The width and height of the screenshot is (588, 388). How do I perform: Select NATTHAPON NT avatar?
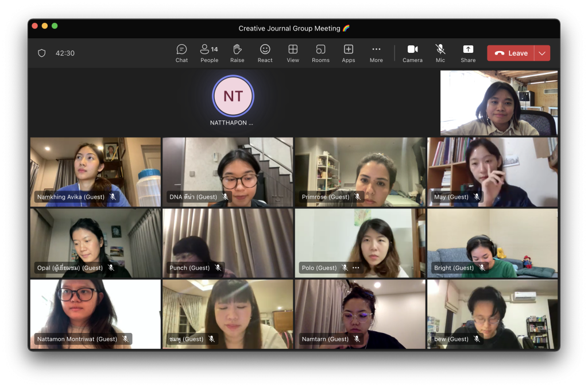233,96
